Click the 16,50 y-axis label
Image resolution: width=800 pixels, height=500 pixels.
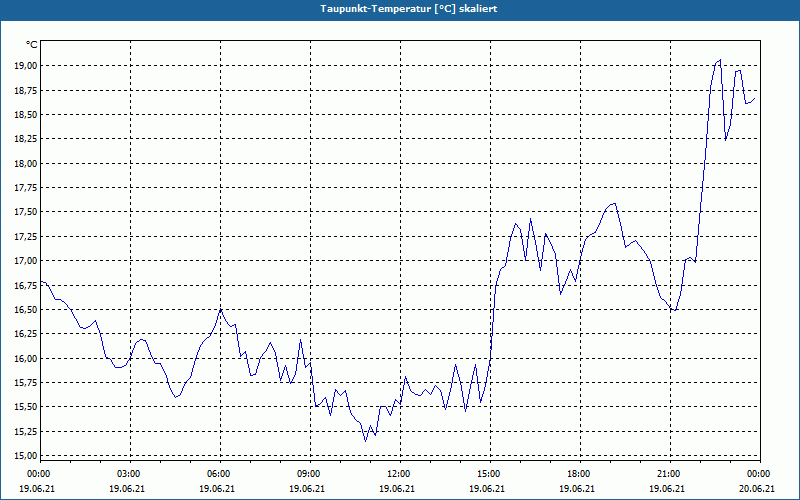[27, 310]
